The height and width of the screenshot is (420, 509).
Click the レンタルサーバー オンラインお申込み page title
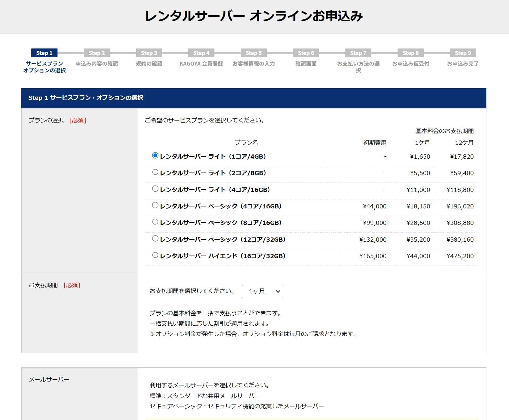coord(254,16)
